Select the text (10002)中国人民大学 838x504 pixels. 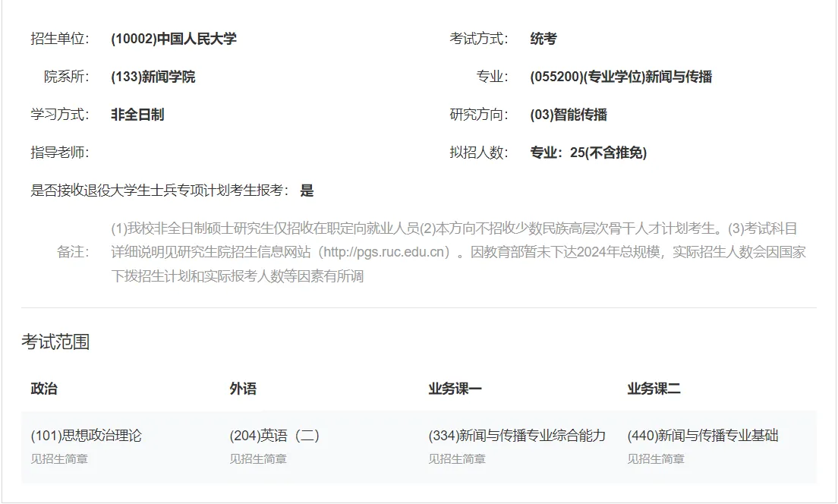coord(174,39)
